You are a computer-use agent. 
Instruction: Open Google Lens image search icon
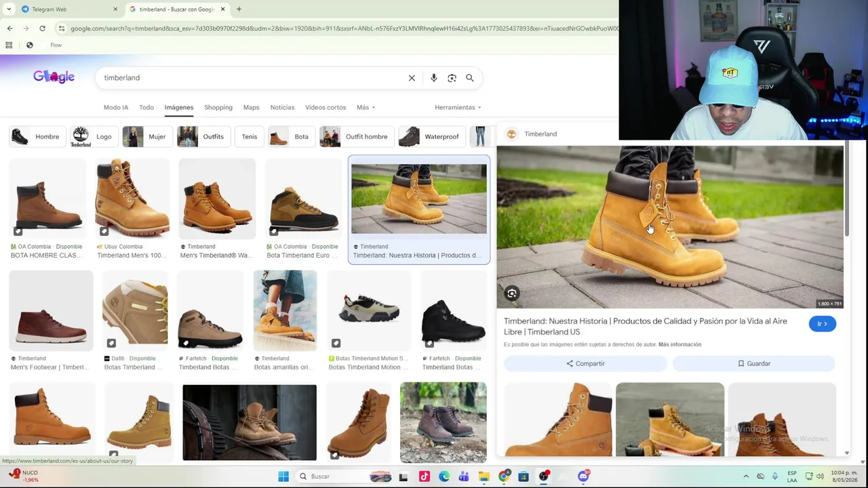452,78
